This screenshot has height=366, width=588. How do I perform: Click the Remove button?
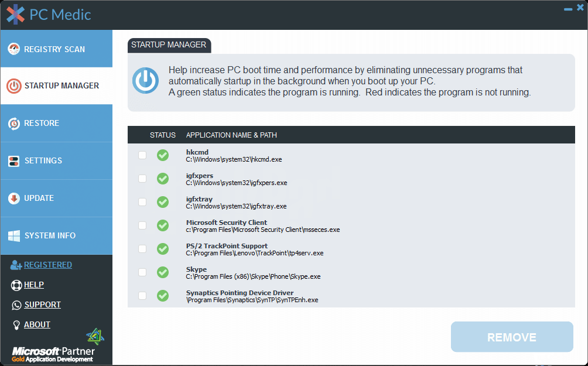click(512, 337)
